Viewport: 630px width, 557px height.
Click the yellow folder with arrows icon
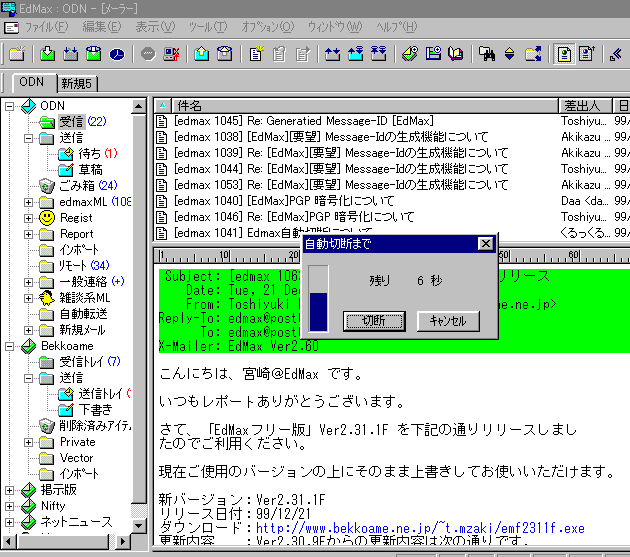533,53
